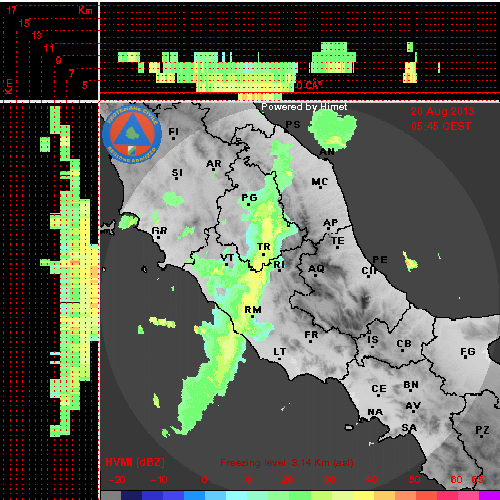The height and width of the screenshot is (500, 500).
Task: Click the SA (Salerno) city label
Action: coord(409,428)
